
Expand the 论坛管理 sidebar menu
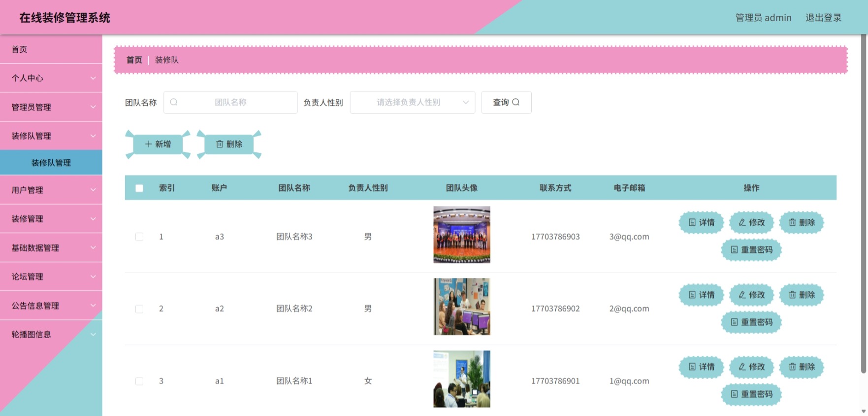51,277
